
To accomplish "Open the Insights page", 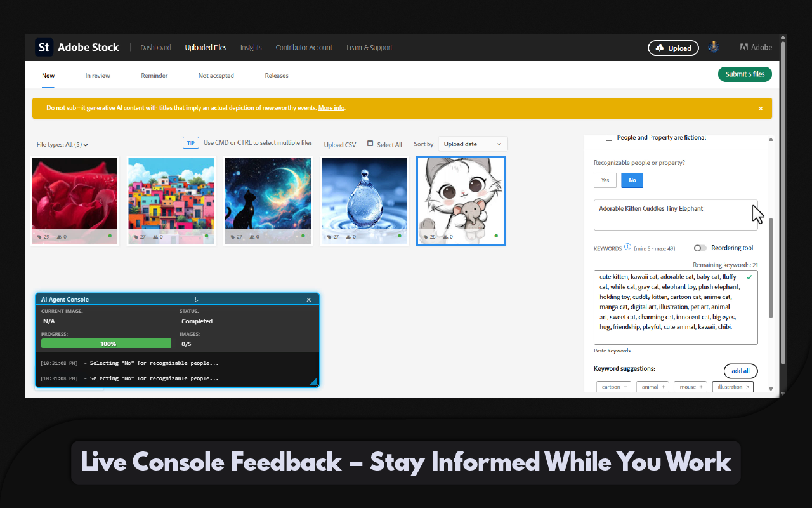I will (x=251, y=48).
